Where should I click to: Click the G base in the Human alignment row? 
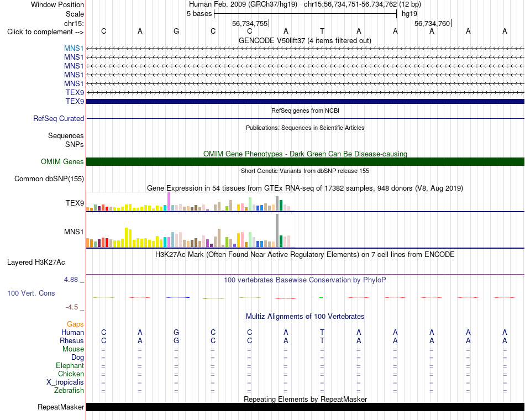[x=176, y=332]
